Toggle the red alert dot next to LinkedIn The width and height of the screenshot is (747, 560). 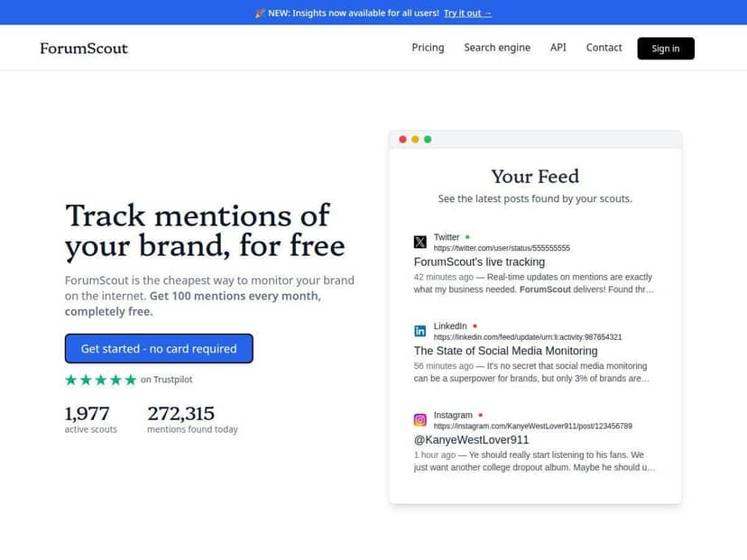(475, 326)
